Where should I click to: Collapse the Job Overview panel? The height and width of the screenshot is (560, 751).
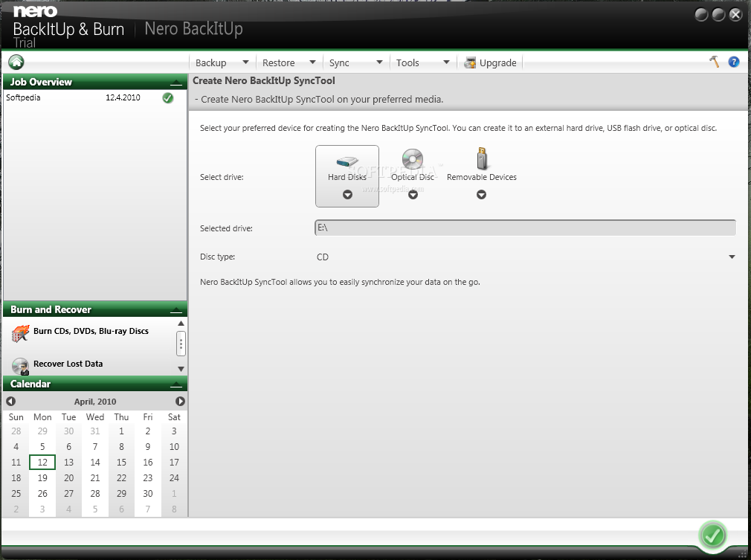click(x=175, y=83)
